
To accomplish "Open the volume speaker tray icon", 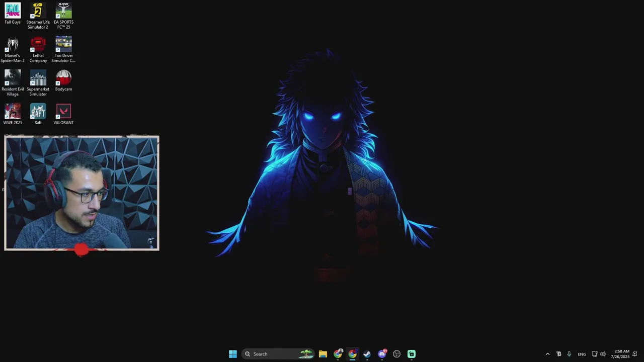I will [x=603, y=354].
